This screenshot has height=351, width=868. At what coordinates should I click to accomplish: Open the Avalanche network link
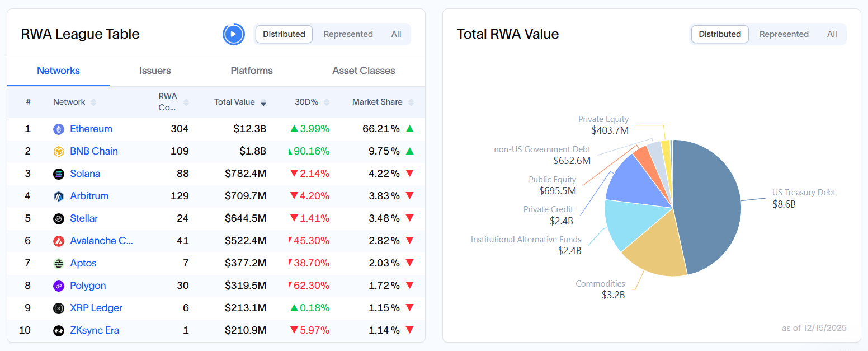(x=101, y=241)
